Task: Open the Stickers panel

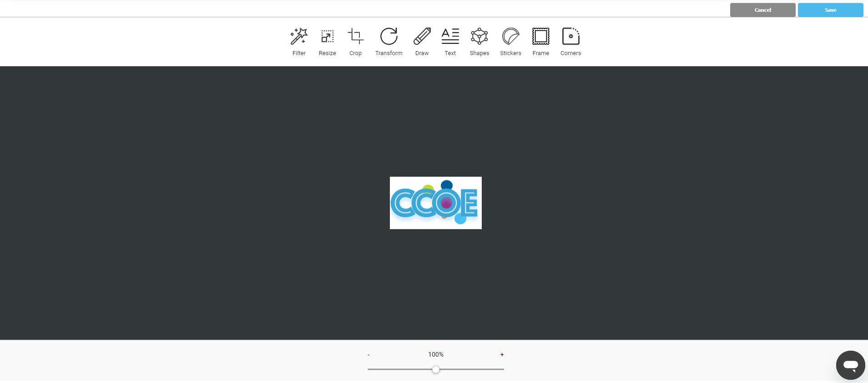Action: (510, 41)
